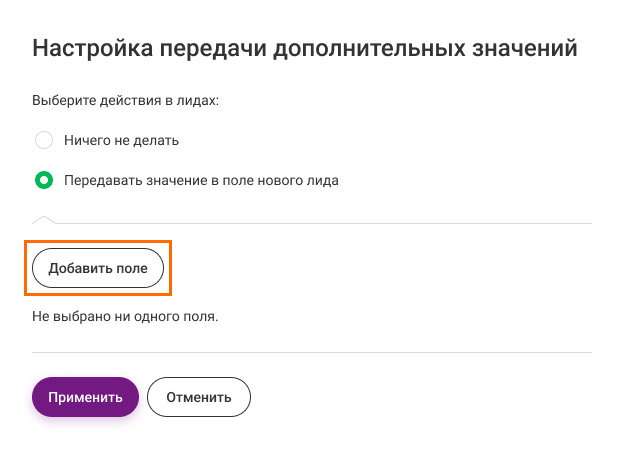
Task: Click the 'Ничего не делать' label text
Action: [x=121, y=141]
